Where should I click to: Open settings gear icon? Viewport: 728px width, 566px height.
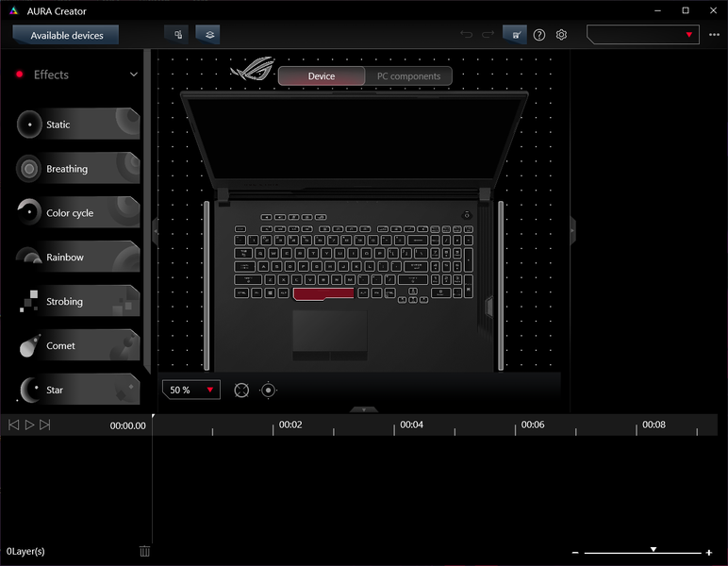561,35
